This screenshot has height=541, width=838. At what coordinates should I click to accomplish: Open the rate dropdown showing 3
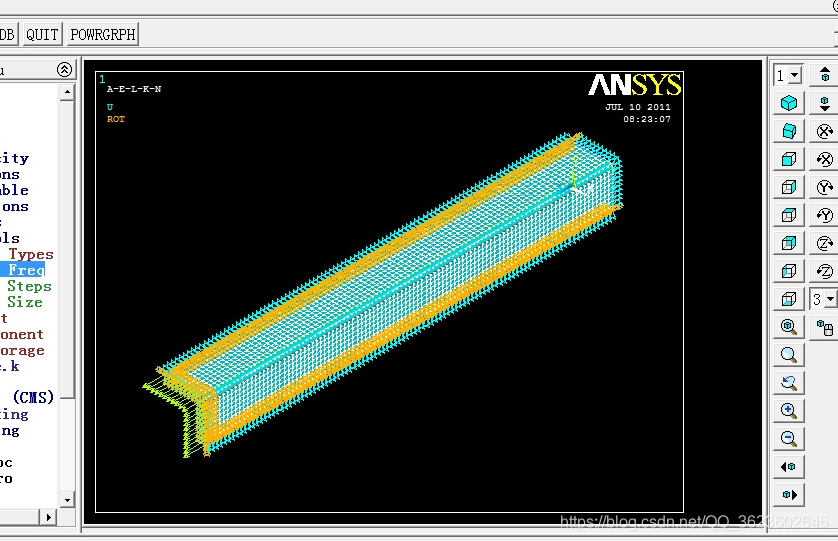click(x=830, y=299)
